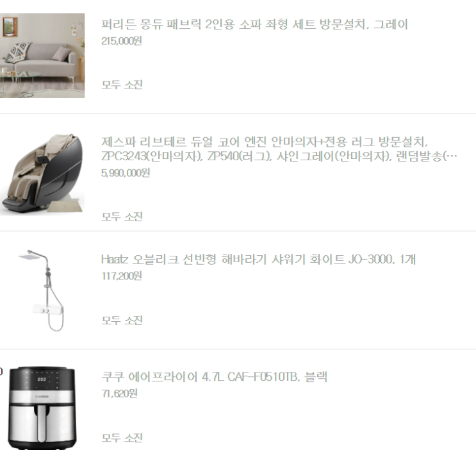This screenshot has width=476, height=450.
Task: Click the 215,000원 sofa price
Action: [122, 41]
